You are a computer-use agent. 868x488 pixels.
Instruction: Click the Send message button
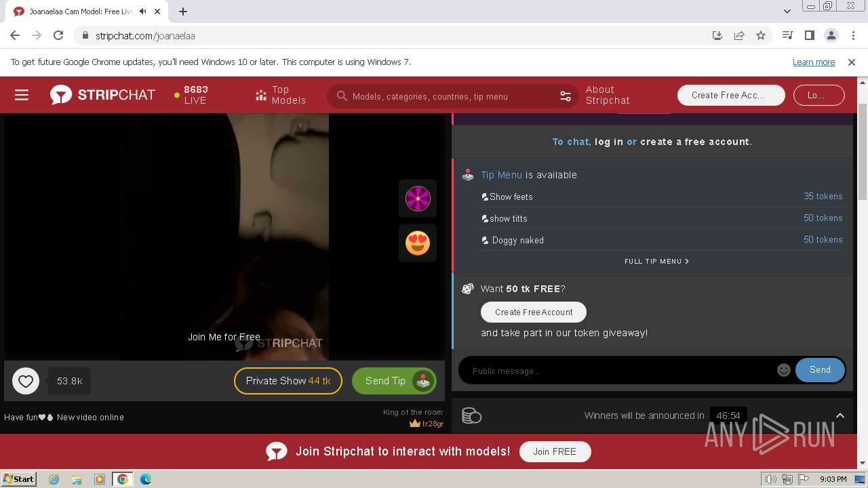point(820,370)
